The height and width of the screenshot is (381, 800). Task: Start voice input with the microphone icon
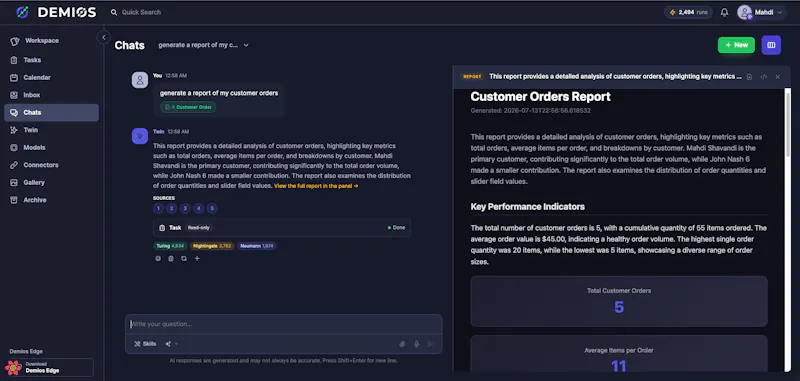(416, 344)
